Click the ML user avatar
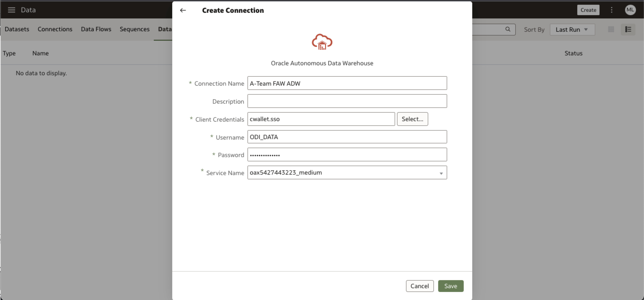Viewport: 644px width, 300px height. 630,10
